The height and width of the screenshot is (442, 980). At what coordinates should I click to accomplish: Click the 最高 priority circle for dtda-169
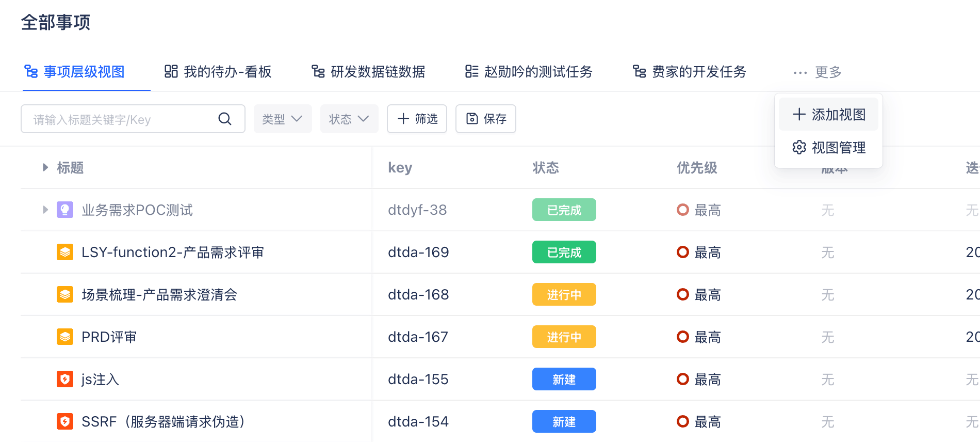pyautogui.click(x=683, y=252)
